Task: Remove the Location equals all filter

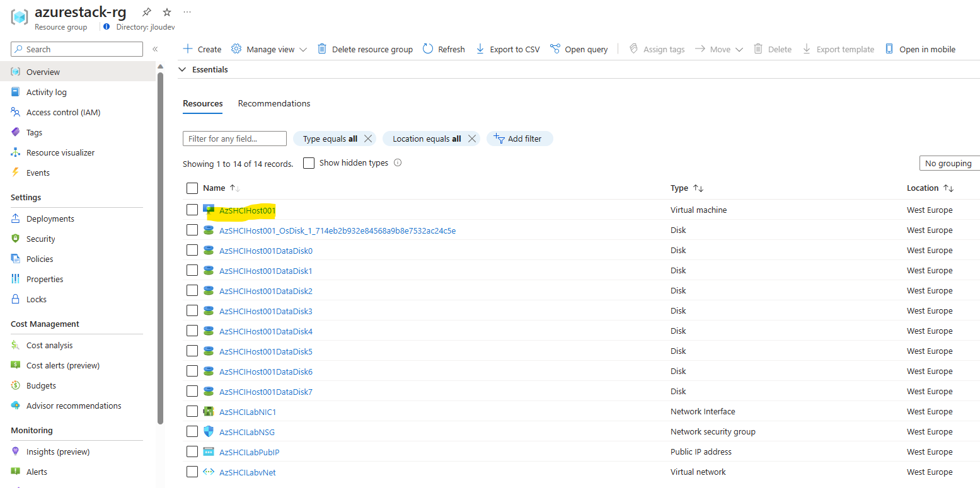Action: 471,139
